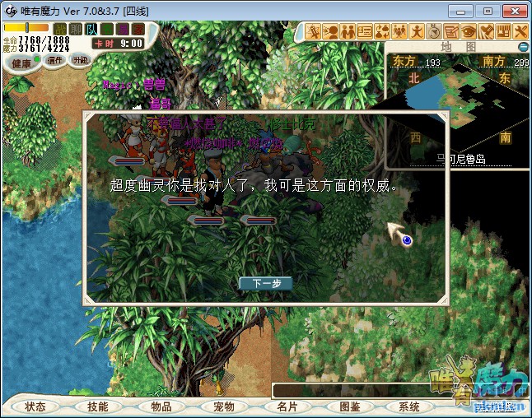Toggle the 易 (trade) switch

pyautogui.click(x=123, y=29)
